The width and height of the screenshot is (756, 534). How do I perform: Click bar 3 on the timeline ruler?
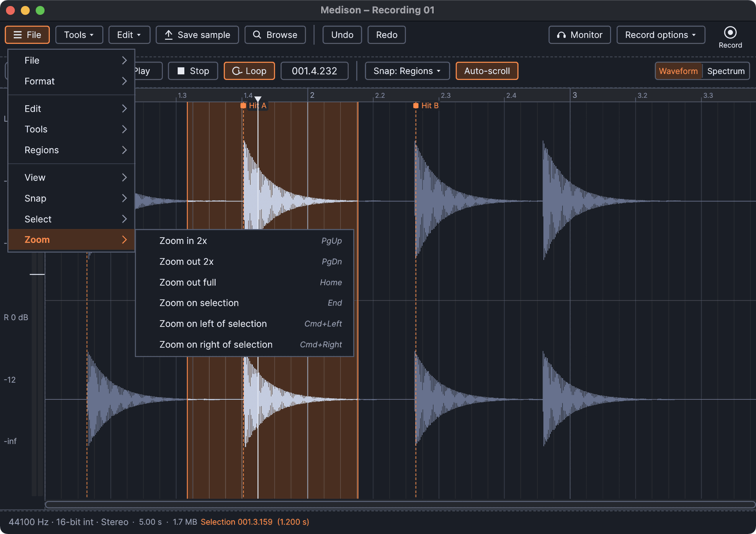(574, 95)
